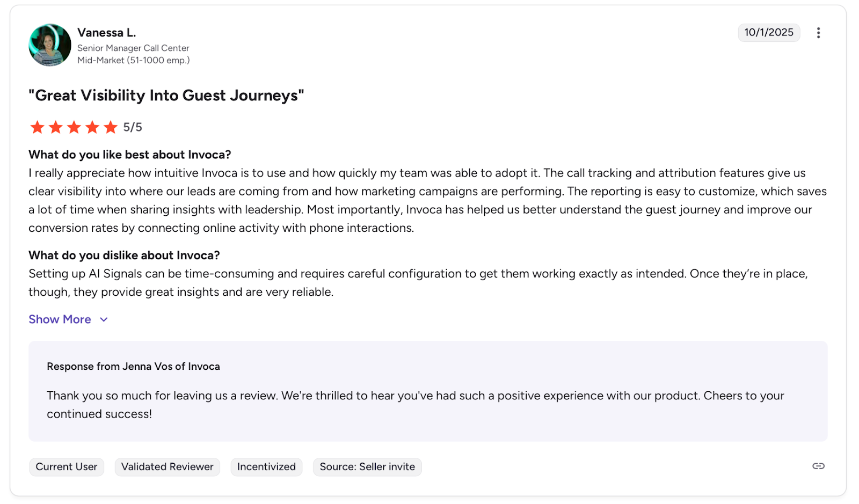Click the Incentivized badge
Viewport: 859px width, 504px height.
pyautogui.click(x=266, y=467)
